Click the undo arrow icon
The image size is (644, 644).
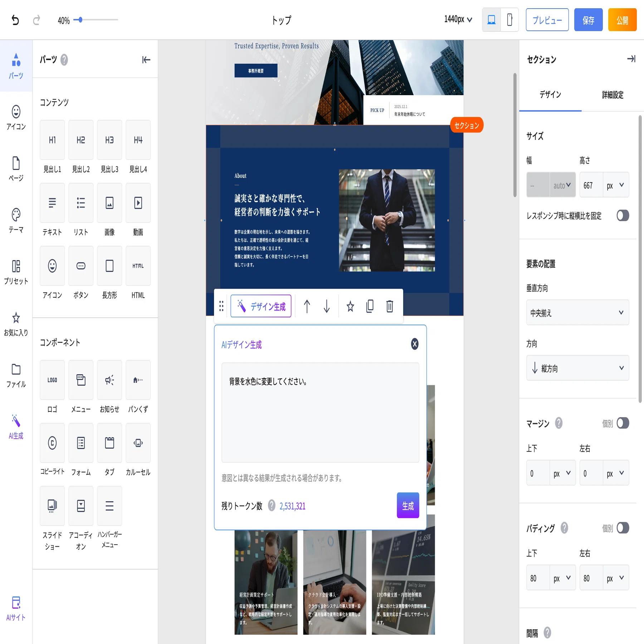[x=15, y=20]
